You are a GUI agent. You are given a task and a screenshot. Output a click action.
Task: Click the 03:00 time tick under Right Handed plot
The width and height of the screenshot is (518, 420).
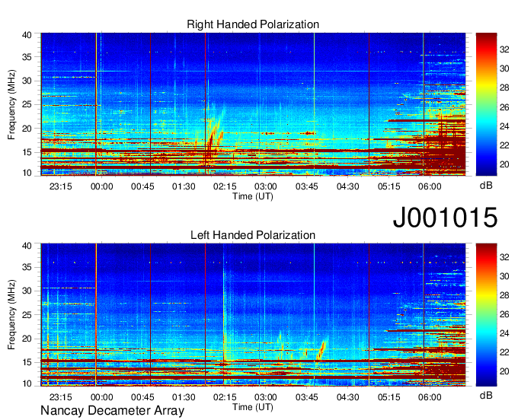[266, 186]
